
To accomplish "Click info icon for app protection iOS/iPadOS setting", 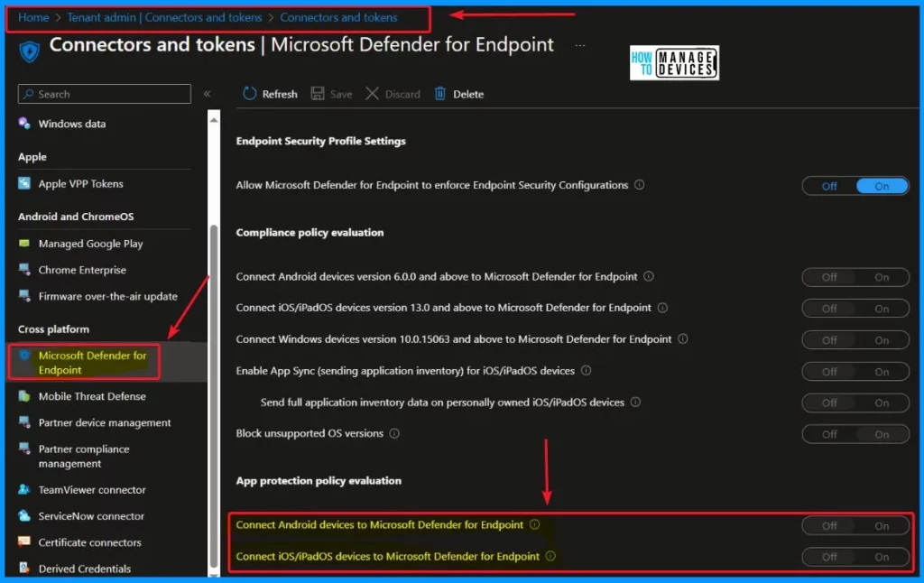I will tap(550, 556).
